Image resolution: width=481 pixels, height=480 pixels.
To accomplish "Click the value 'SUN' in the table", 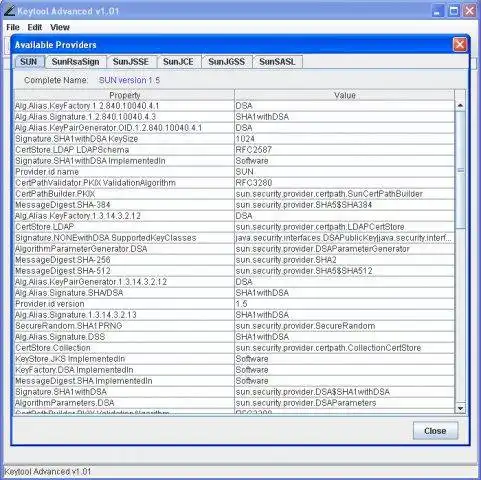I will click(345, 172).
